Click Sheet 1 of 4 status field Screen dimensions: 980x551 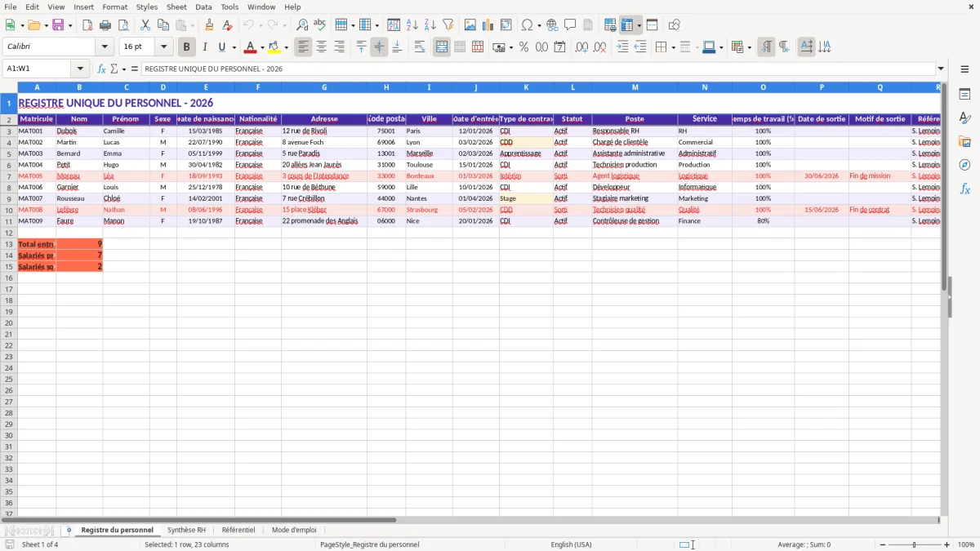point(40,544)
